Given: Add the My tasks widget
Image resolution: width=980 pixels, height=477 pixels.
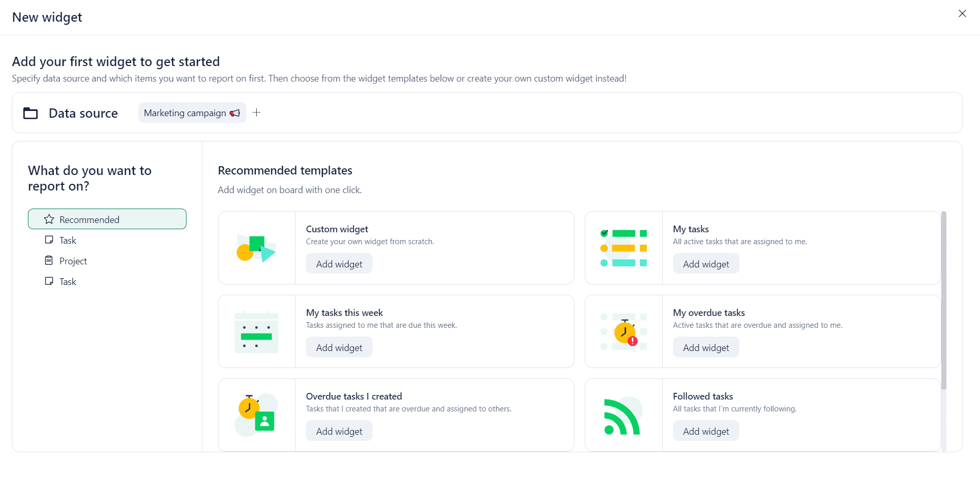Looking at the screenshot, I should tap(706, 264).
